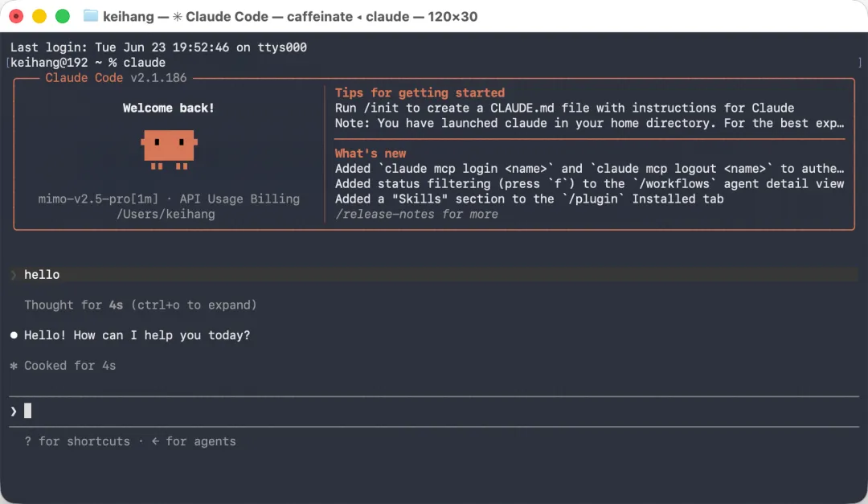Viewport: 868px width, 504px height.
Task: Click the 'Tips for getting started' heading
Action: coord(420,92)
